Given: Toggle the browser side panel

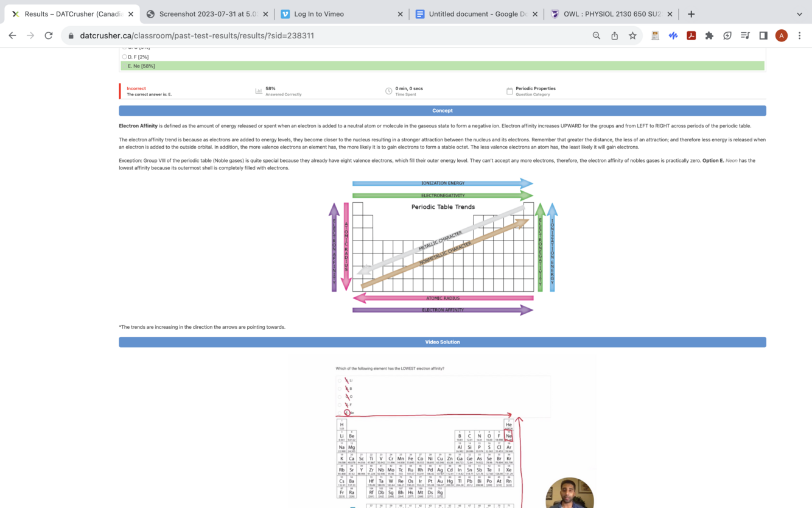Looking at the screenshot, I should coord(763,35).
